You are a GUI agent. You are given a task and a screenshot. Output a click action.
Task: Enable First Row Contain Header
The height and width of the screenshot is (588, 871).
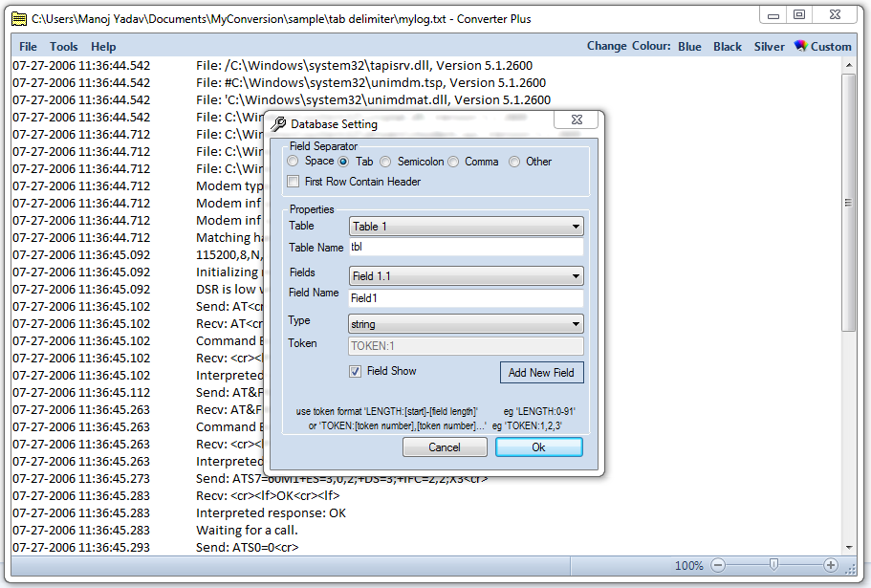(x=294, y=182)
